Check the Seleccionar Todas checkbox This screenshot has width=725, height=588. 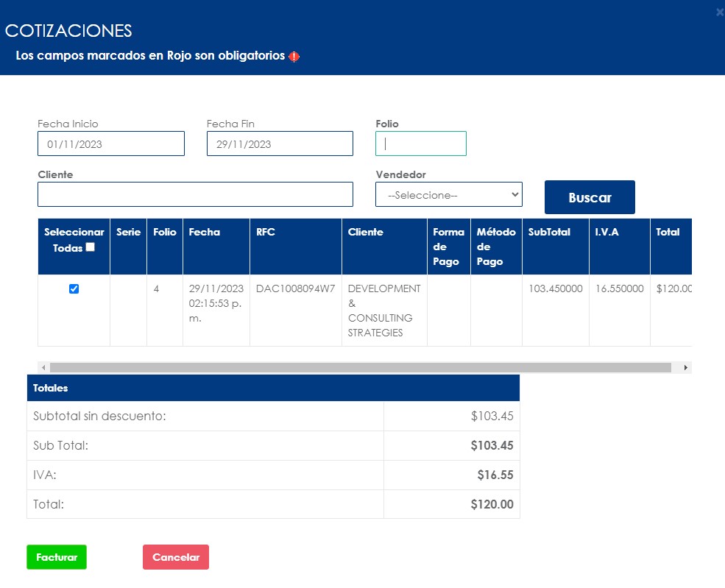(x=91, y=248)
